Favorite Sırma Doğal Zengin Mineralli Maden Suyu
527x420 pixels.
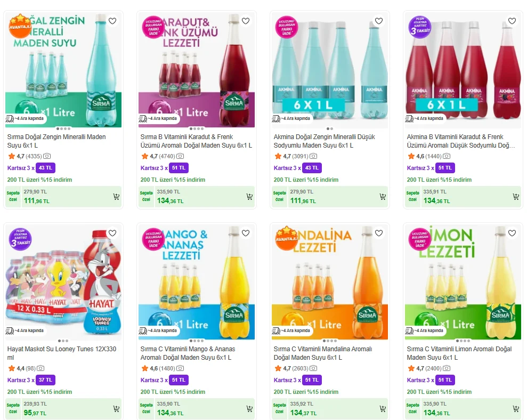pyautogui.click(x=112, y=21)
